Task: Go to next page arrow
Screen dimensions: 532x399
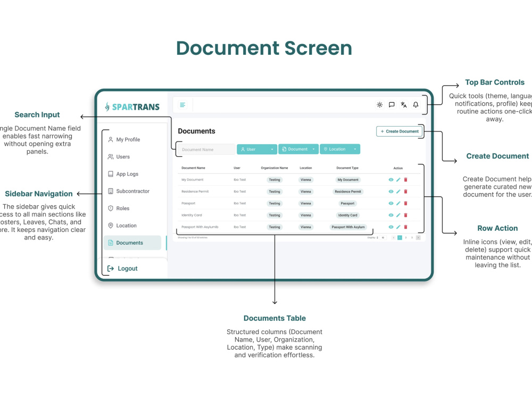Action: (x=418, y=237)
